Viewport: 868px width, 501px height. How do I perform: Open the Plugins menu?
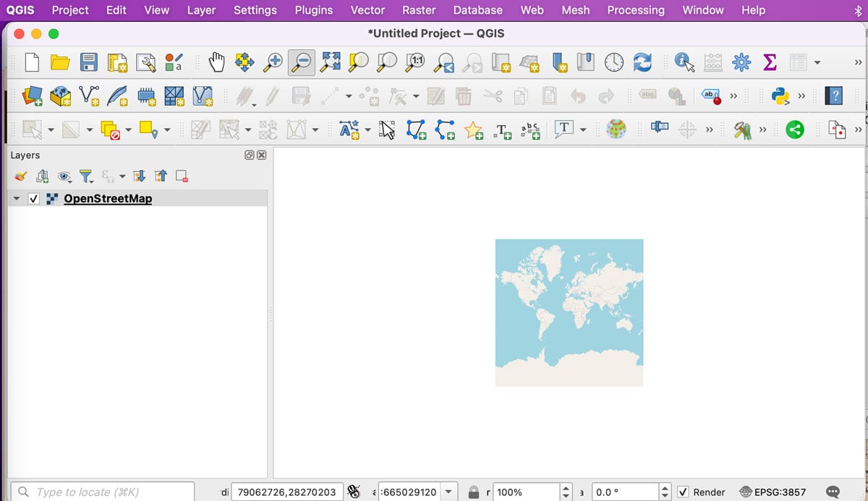314,10
